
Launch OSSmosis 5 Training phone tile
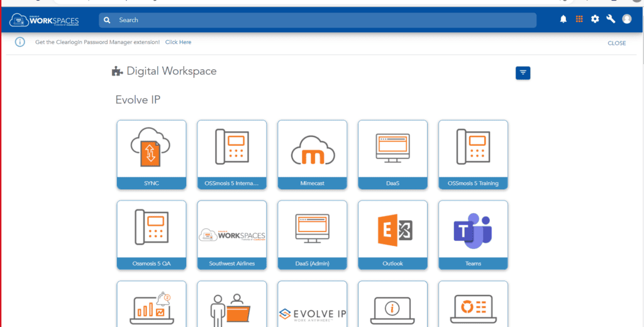tap(473, 155)
